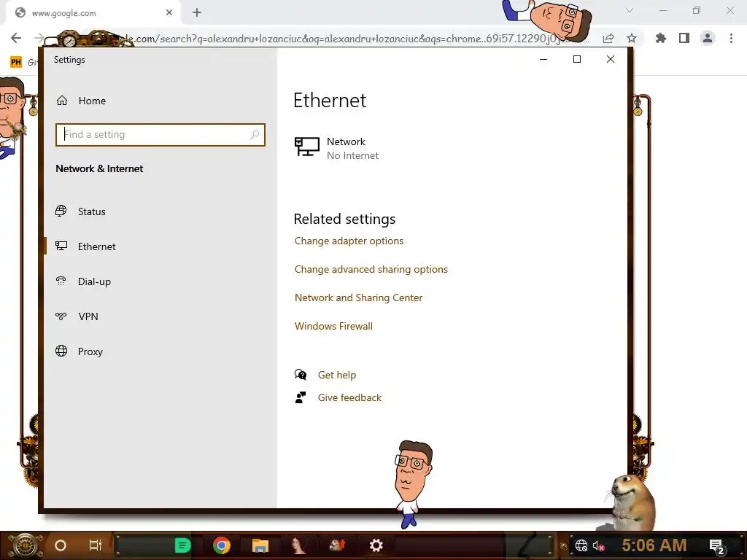The height and width of the screenshot is (560, 747).
Task: Open VPN settings
Action: pos(88,316)
